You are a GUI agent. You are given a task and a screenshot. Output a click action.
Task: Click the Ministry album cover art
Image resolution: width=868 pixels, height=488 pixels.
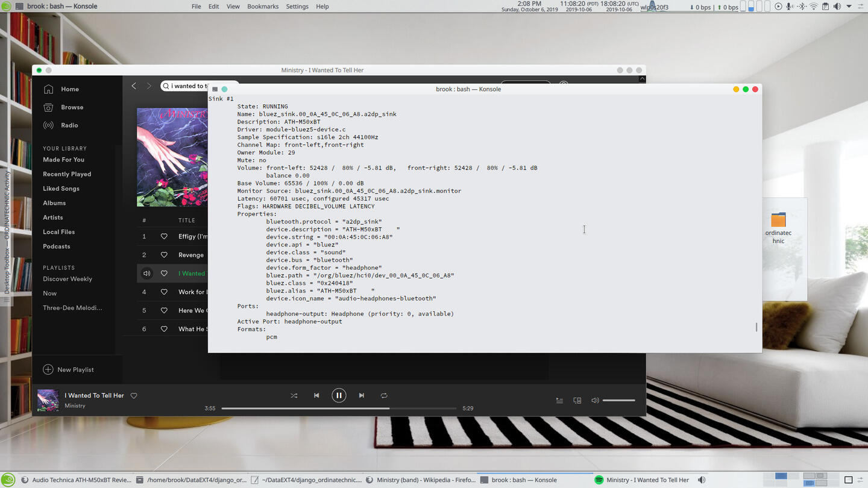[172, 157]
